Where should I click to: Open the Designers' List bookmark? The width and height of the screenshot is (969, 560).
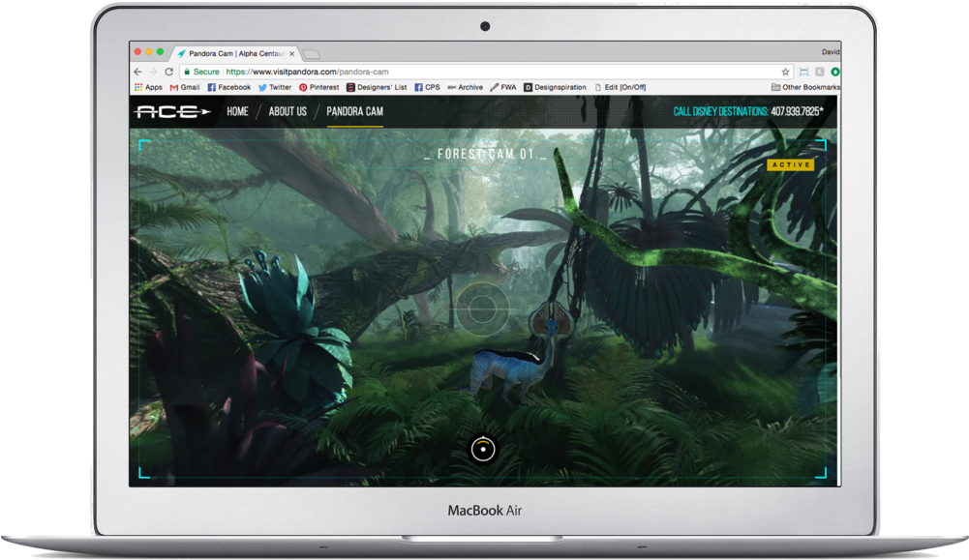[x=377, y=87]
